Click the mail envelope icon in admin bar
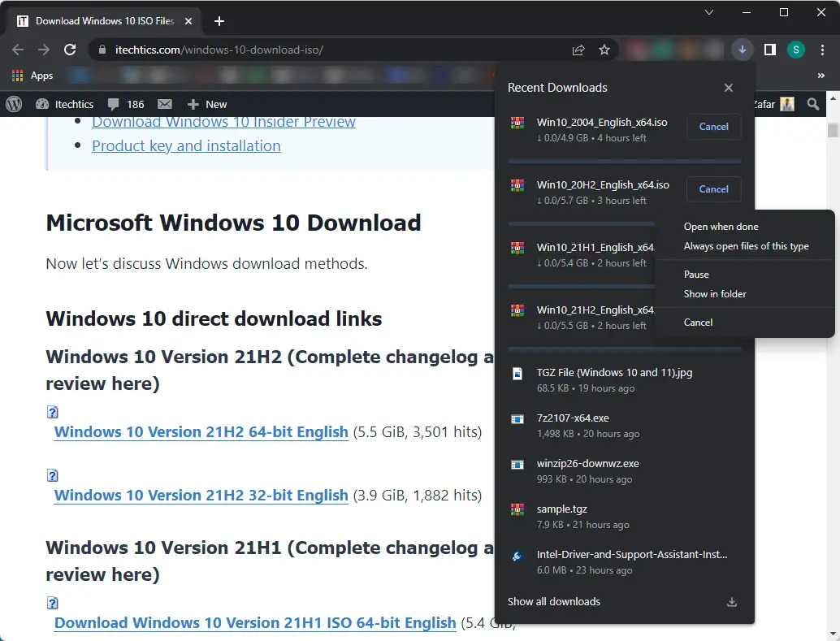840x641 pixels. click(x=165, y=104)
